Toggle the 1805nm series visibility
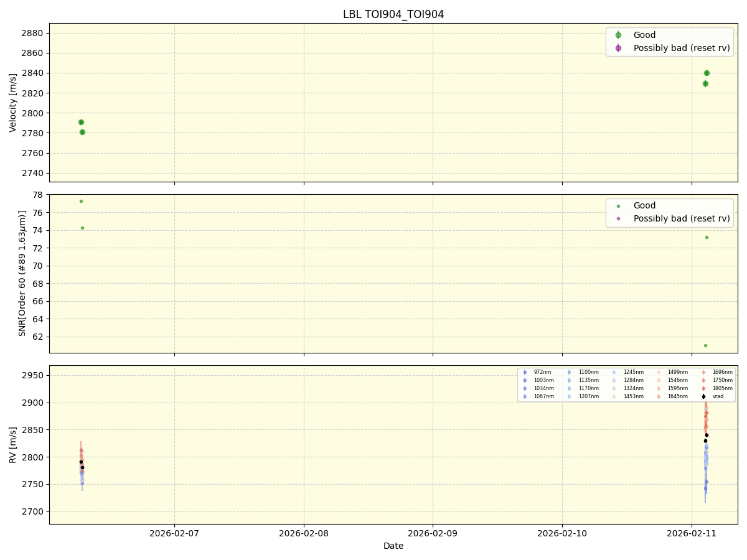747x560 pixels. [x=703, y=388]
